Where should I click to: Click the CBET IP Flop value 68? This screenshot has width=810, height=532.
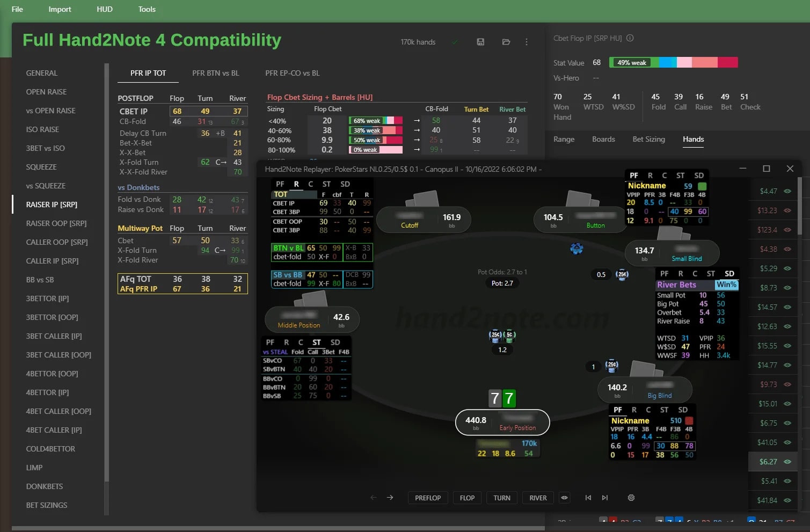tap(177, 111)
